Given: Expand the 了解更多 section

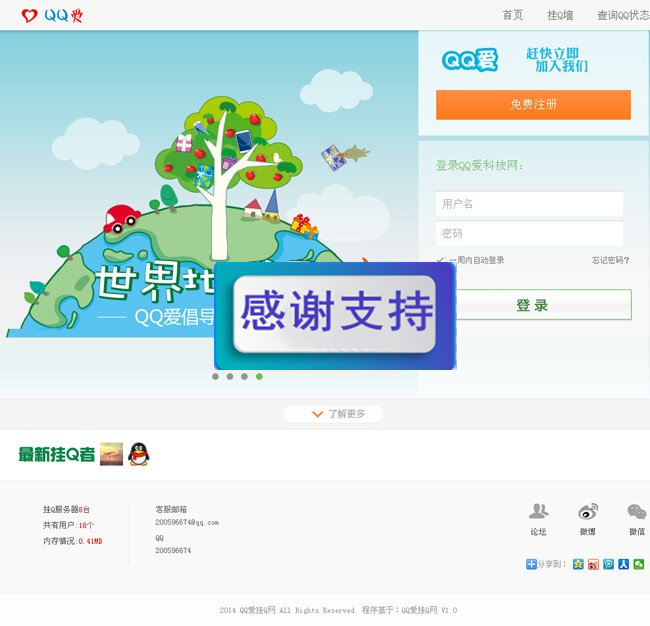Looking at the screenshot, I should pos(332,414).
